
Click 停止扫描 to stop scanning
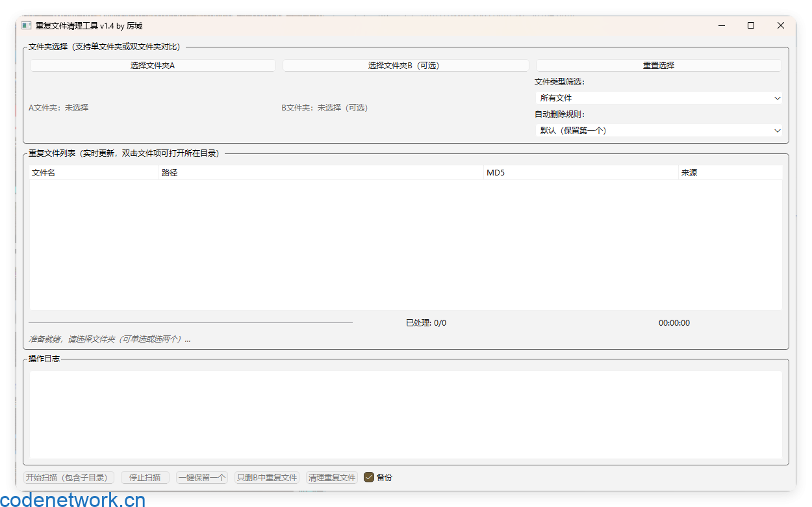click(144, 476)
